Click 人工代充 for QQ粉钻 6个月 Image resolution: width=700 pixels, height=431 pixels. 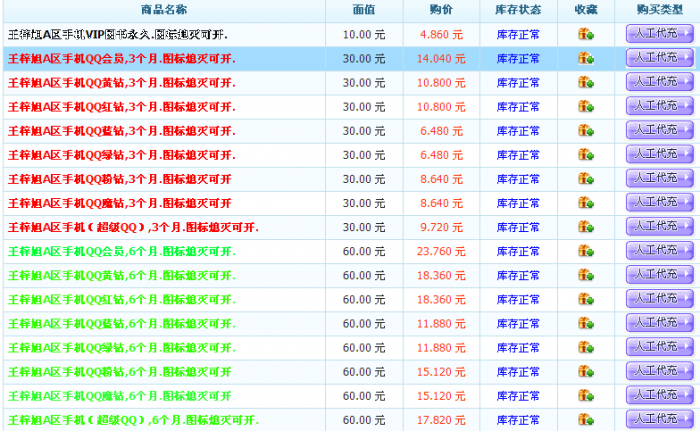660,372
